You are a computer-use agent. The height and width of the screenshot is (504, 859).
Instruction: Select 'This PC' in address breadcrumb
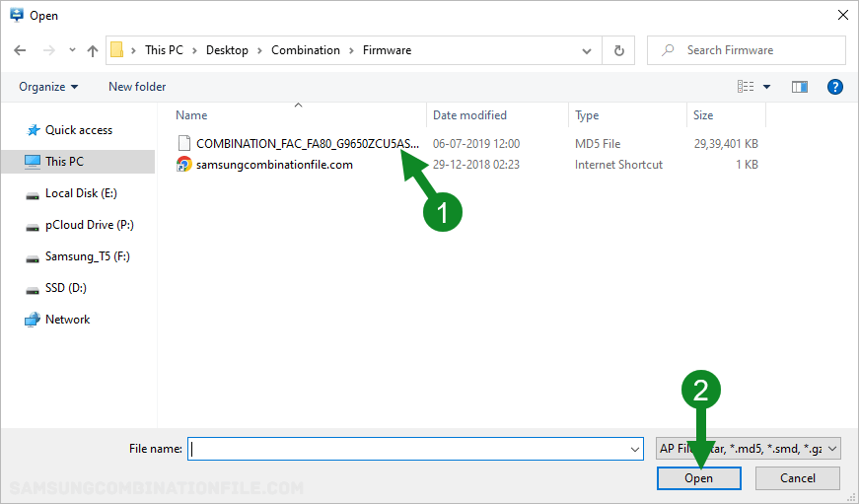164,50
